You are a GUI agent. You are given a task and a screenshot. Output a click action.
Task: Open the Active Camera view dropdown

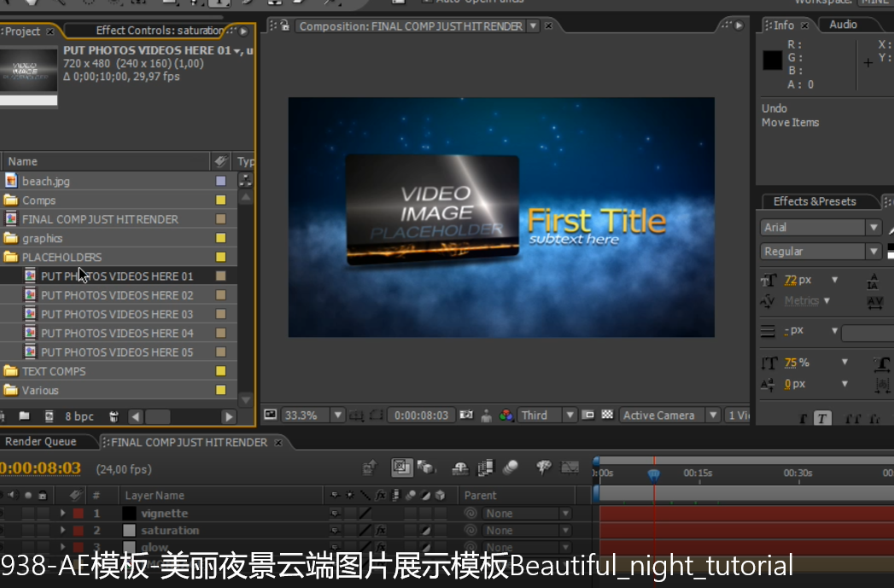(x=713, y=416)
